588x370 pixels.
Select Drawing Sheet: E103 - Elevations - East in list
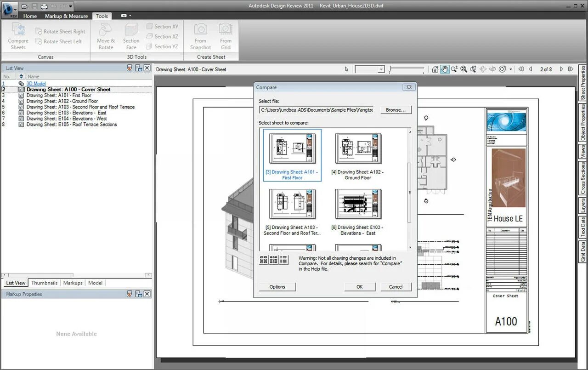tap(66, 113)
